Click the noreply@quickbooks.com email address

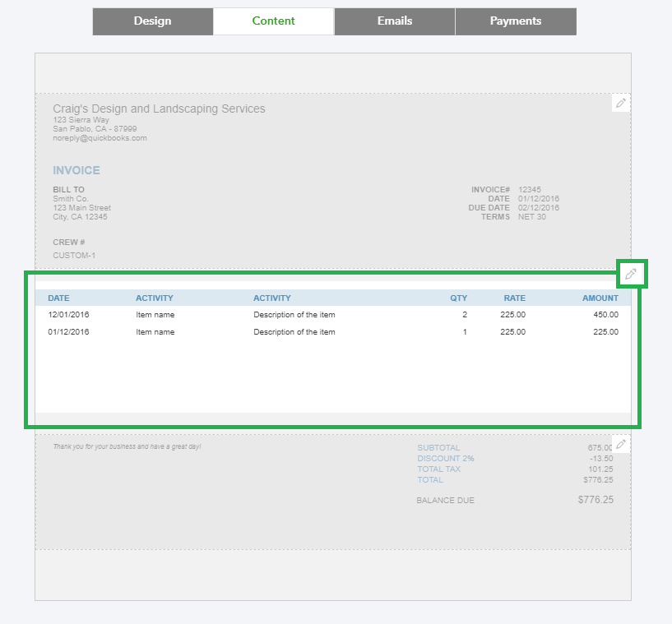coord(93,138)
